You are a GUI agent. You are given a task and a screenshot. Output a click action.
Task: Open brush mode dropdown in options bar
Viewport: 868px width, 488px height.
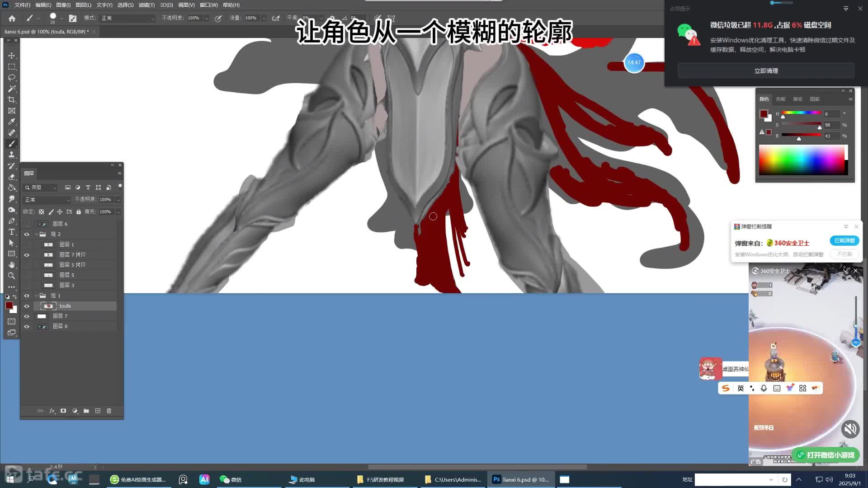[127, 18]
